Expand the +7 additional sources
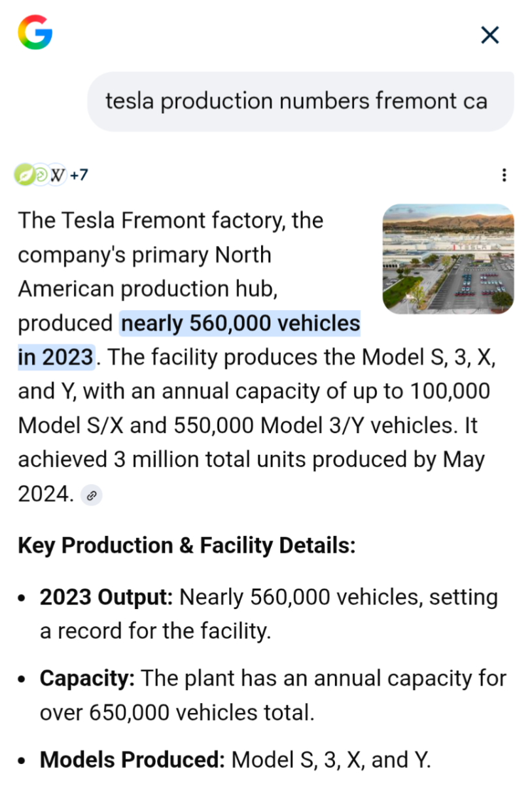 (x=79, y=175)
